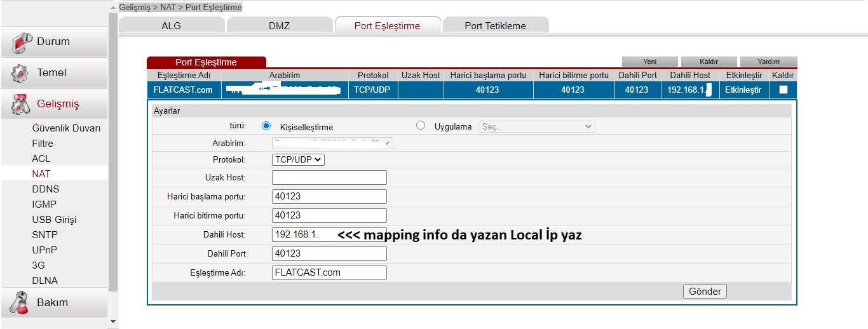Open the DDNS sidebar entry

pyautogui.click(x=44, y=189)
